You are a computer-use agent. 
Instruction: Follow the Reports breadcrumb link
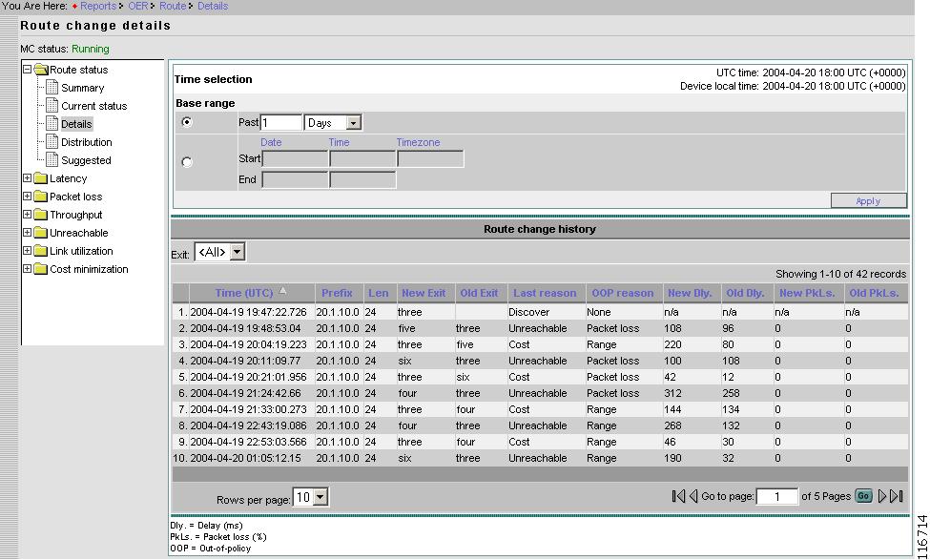pos(97,7)
